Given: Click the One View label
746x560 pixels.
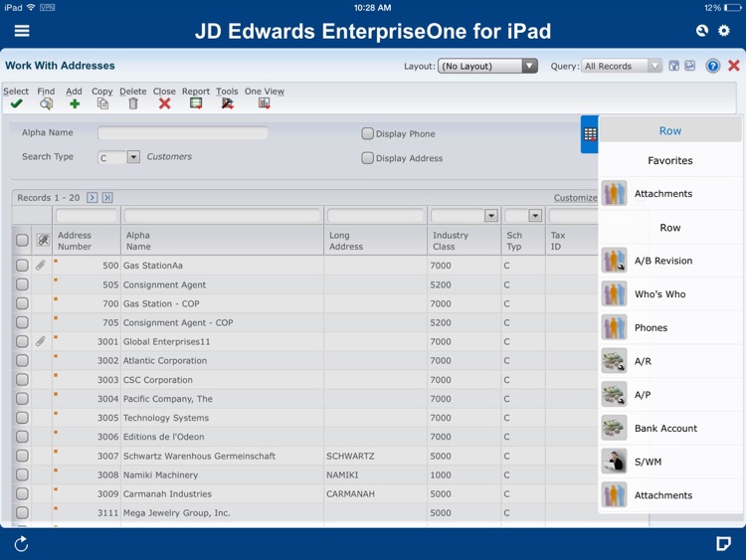Looking at the screenshot, I should pyautogui.click(x=264, y=92).
